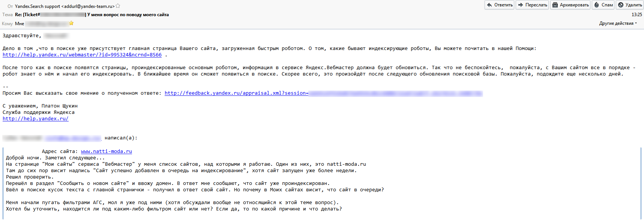Click the greeting text Здравствуйте

coord(22,36)
